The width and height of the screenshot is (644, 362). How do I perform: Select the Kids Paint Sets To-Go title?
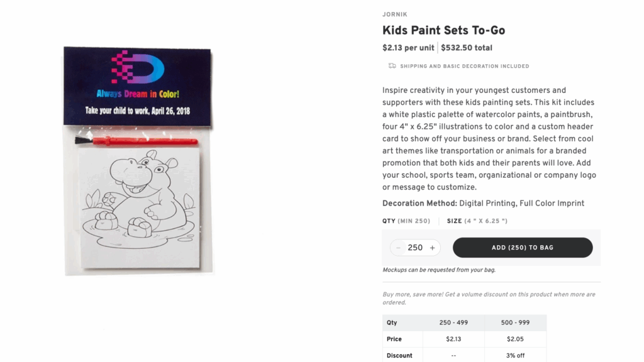coord(444,30)
